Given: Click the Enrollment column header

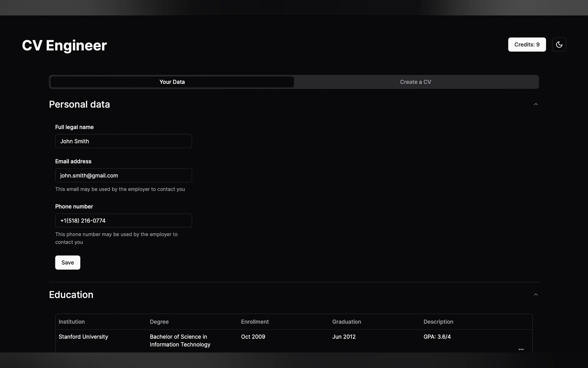Looking at the screenshot, I should [255, 322].
